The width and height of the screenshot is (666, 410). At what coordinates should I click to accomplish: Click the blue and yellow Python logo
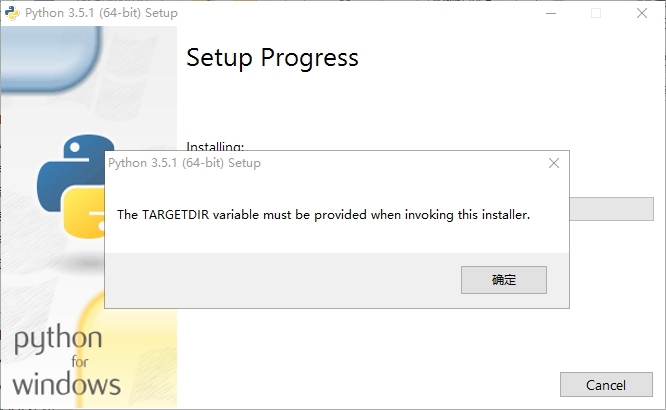[x=71, y=186]
